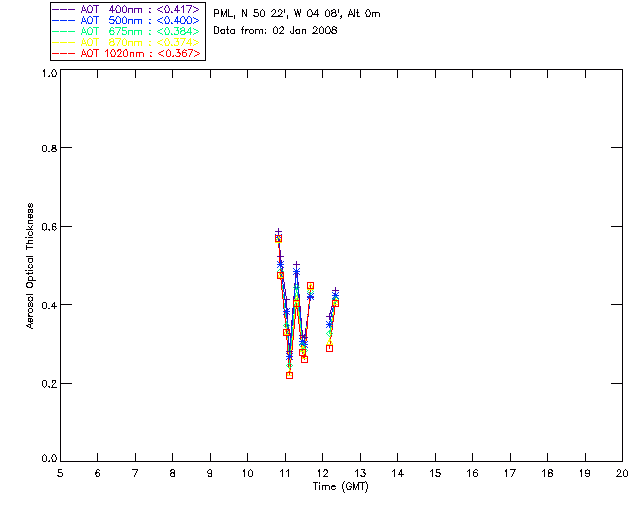This screenshot has width=640, height=512.
Task: Click the x-axis label 14
Action: click(x=398, y=473)
